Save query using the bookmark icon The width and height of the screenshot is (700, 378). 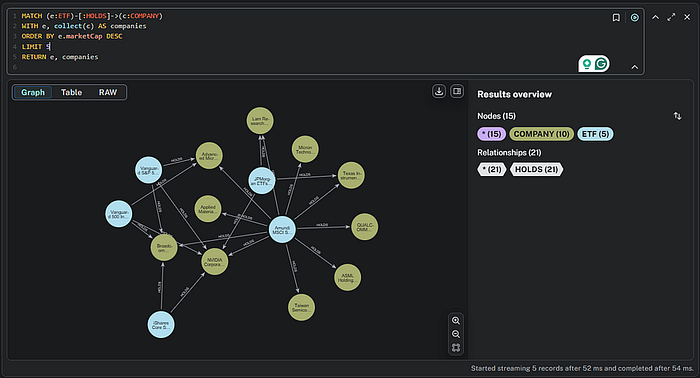(x=616, y=17)
